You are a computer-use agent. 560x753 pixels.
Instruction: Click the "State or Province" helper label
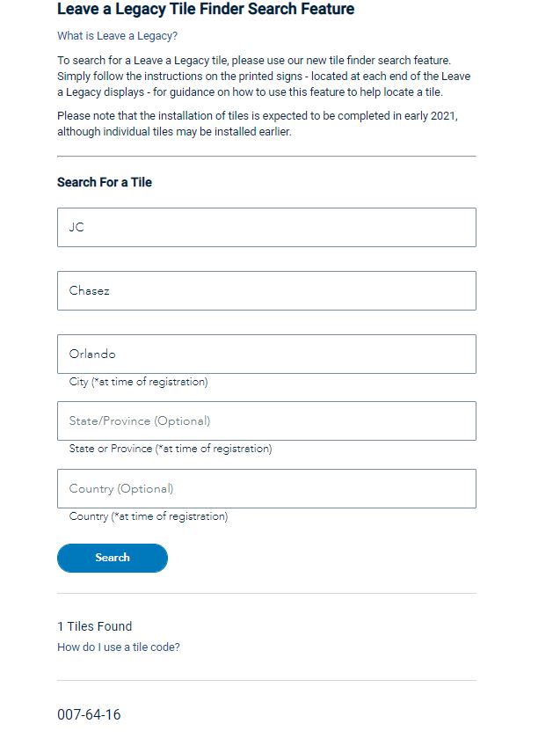(x=170, y=449)
